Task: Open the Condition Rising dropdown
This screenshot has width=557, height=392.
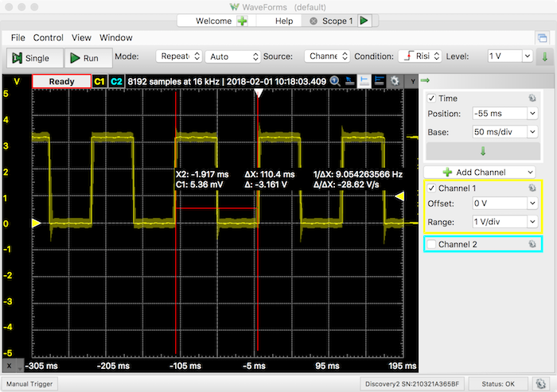Action: tap(420, 56)
